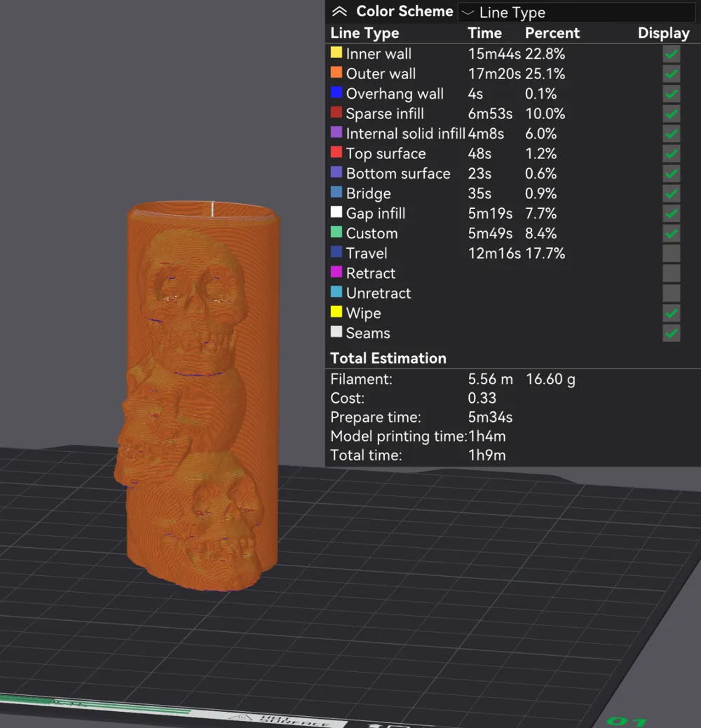Disable the Gap infill display
This screenshot has height=728, width=701.
[x=670, y=213]
